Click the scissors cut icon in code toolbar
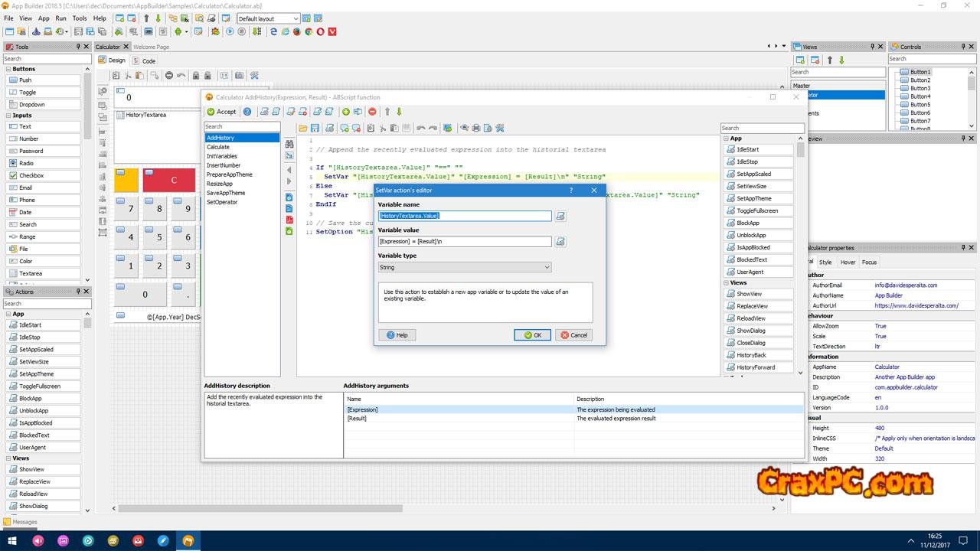Image resolution: width=980 pixels, height=551 pixels. pos(382,128)
